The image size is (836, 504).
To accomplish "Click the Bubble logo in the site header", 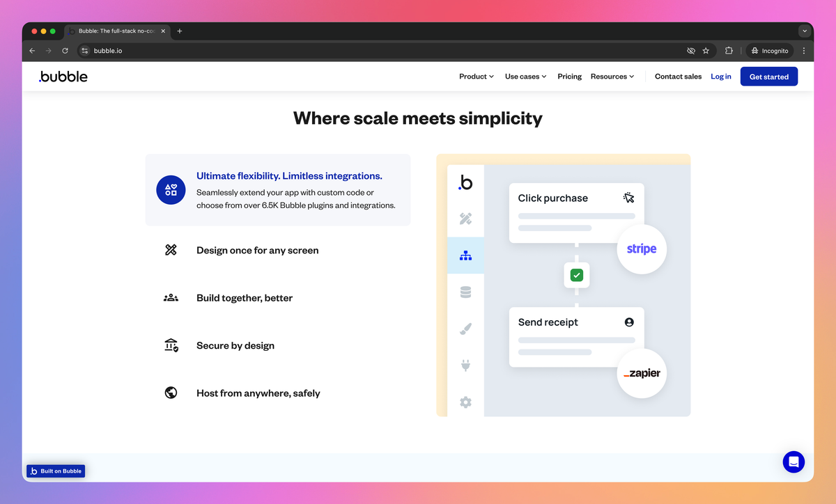I will pyautogui.click(x=63, y=77).
